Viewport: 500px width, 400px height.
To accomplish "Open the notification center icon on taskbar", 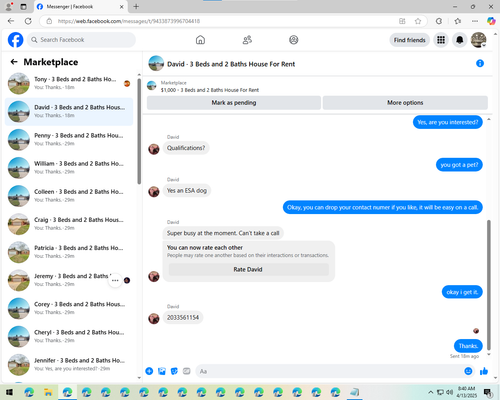I will pyautogui.click(x=488, y=392).
